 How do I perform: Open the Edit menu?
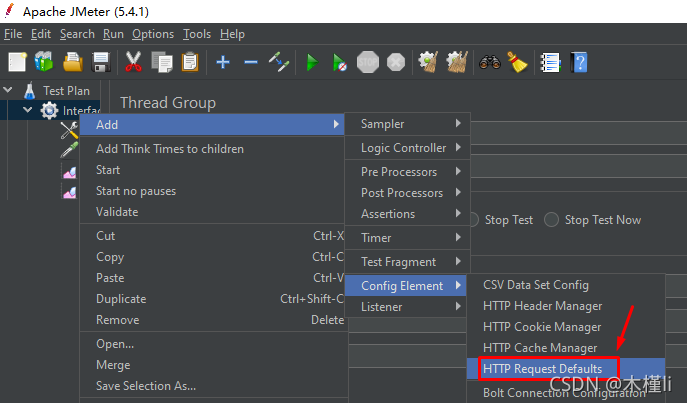[41, 34]
